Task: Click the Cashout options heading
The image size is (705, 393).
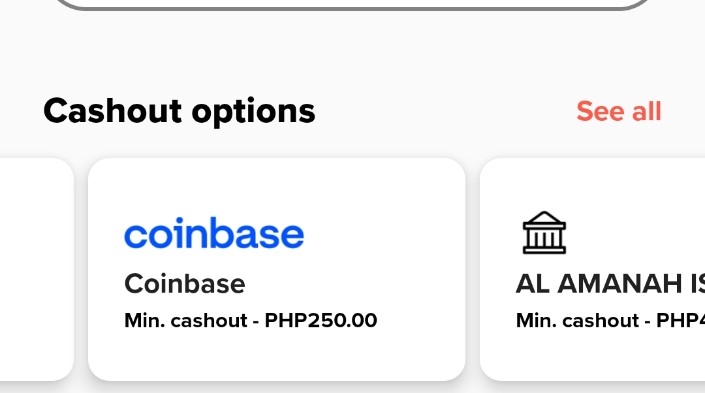Action: pyautogui.click(x=179, y=112)
